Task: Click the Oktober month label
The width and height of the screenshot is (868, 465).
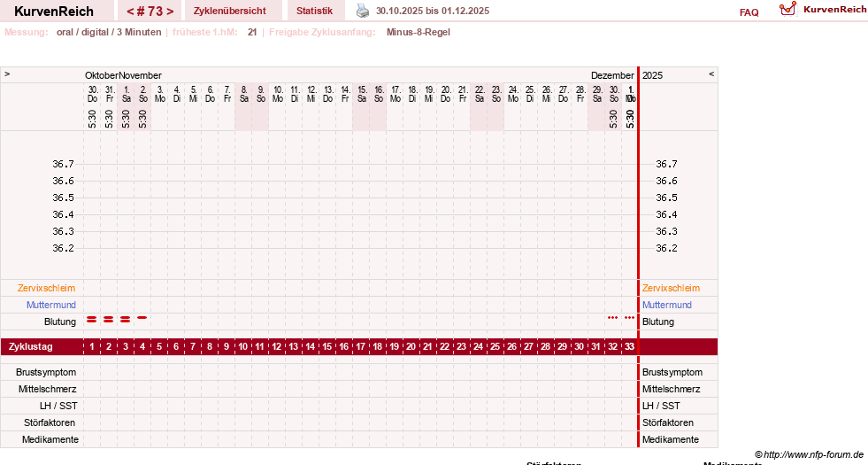Action: click(101, 75)
